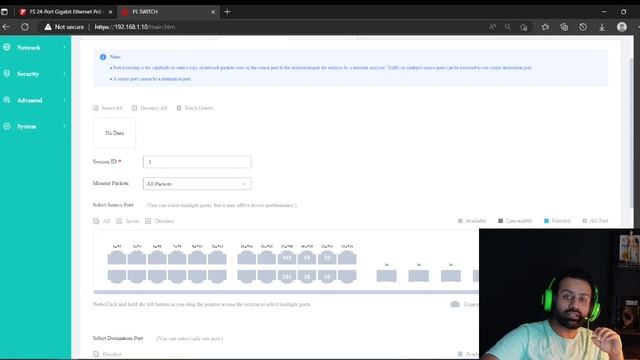
Task: Expand the Network menu chevron
Action: pos(64,48)
